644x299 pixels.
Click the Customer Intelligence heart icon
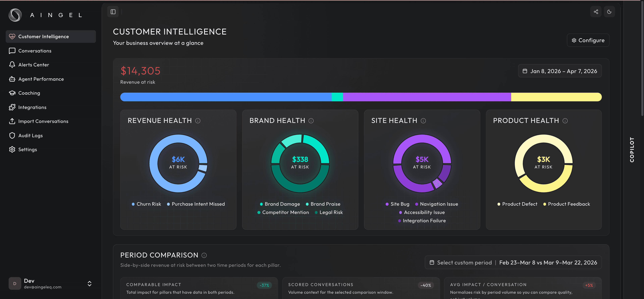tap(12, 37)
